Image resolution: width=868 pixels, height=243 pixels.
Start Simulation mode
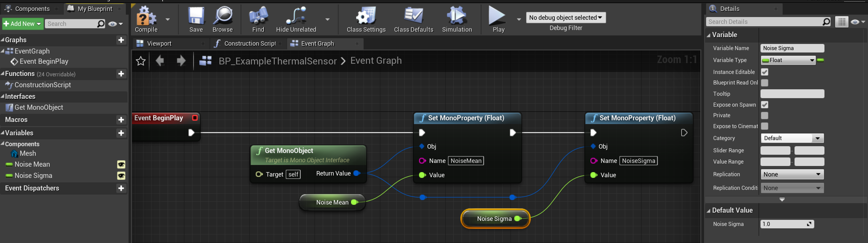point(457,19)
